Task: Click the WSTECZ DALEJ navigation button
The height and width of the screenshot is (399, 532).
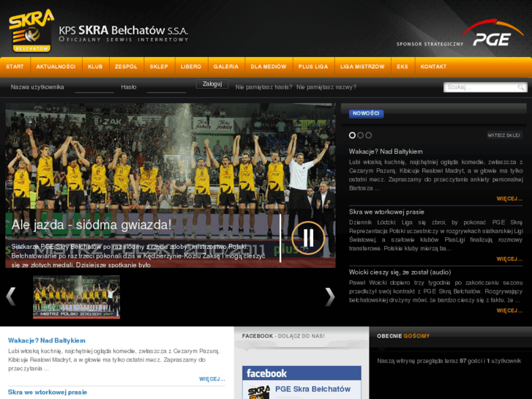Action: 504,135
